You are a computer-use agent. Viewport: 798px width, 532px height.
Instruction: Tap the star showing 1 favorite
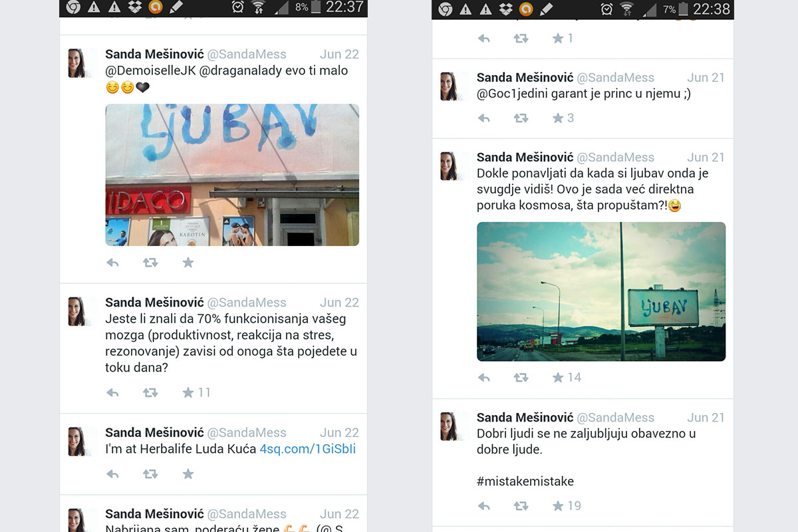[x=558, y=39]
